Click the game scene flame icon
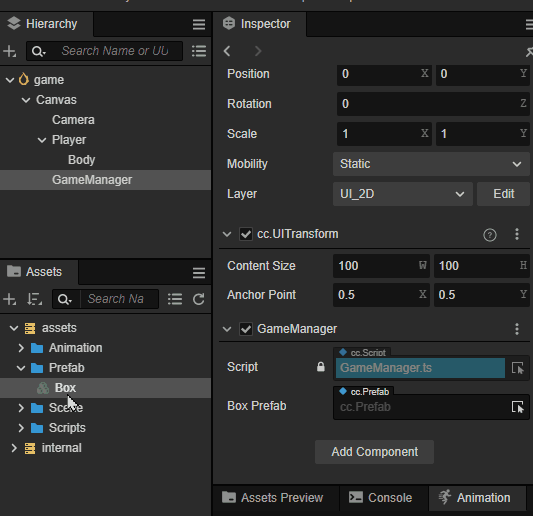 [23, 80]
